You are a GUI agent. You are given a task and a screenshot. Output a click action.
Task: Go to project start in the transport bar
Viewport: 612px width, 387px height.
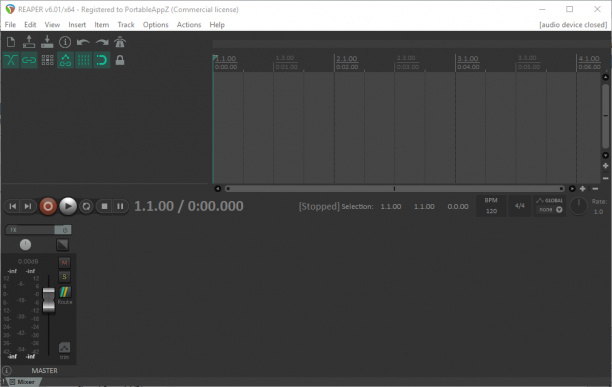coord(13,206)
